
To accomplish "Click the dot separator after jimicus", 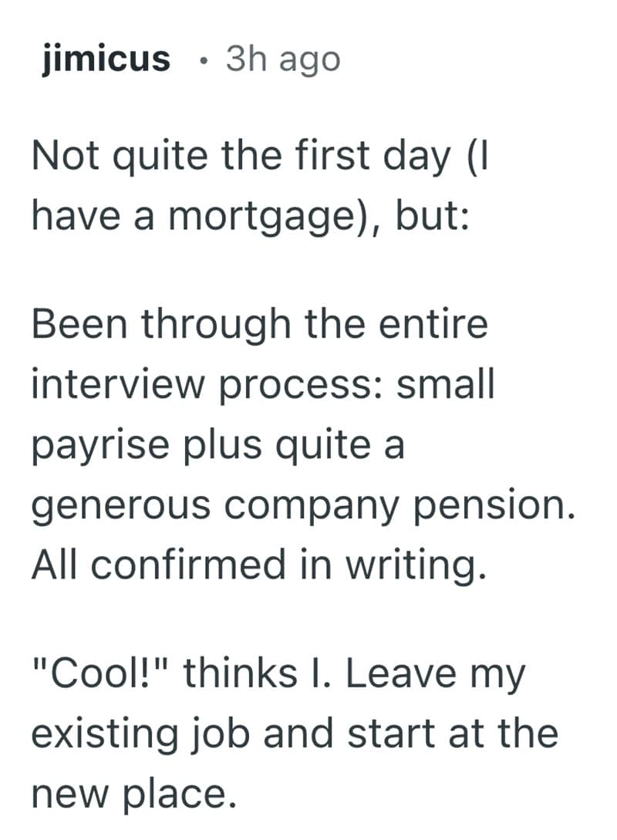I will point(201,60).
